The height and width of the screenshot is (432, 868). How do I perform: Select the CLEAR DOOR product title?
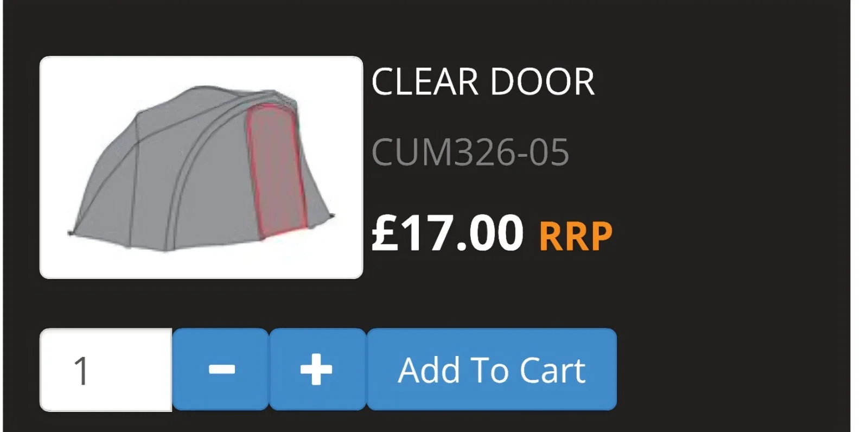[483, 82]
